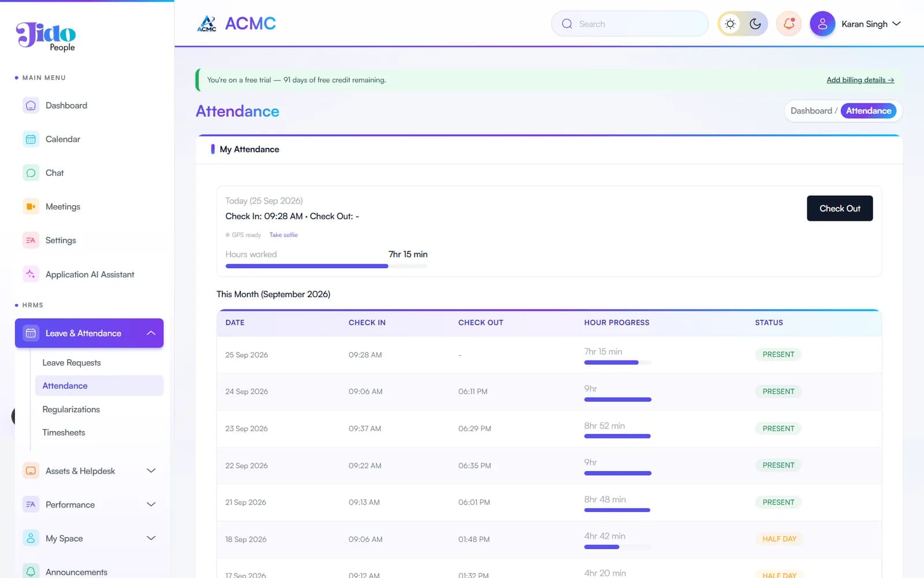Screen dimensions: 924x578
Task: Click the My Space person icon
Action: [x=31, y=538]
